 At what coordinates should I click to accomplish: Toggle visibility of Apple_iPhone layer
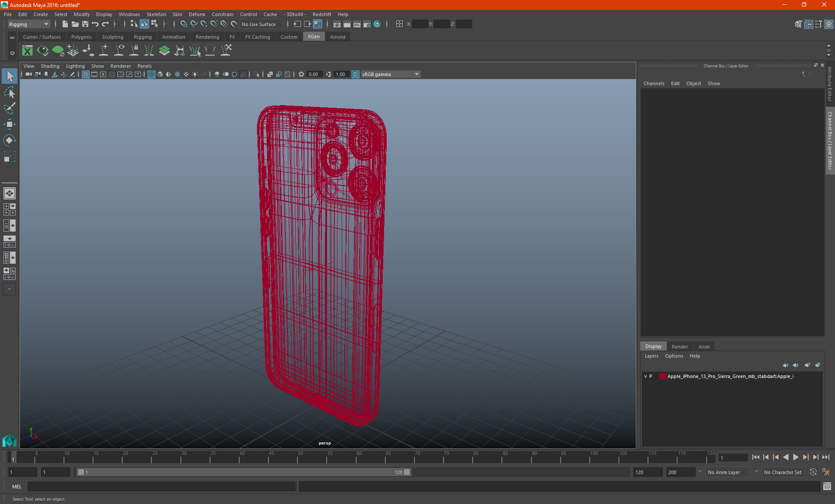[x=645, y=376]
